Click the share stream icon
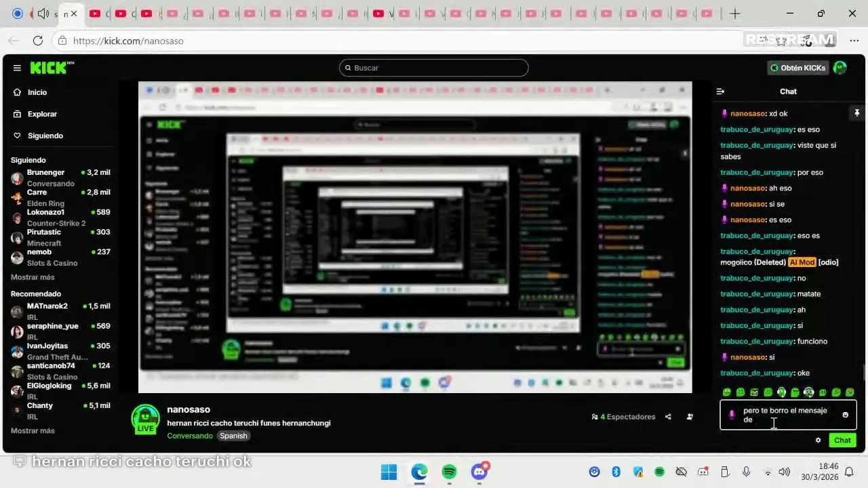This screenshot has height=488, width=868. pos(668,417)
